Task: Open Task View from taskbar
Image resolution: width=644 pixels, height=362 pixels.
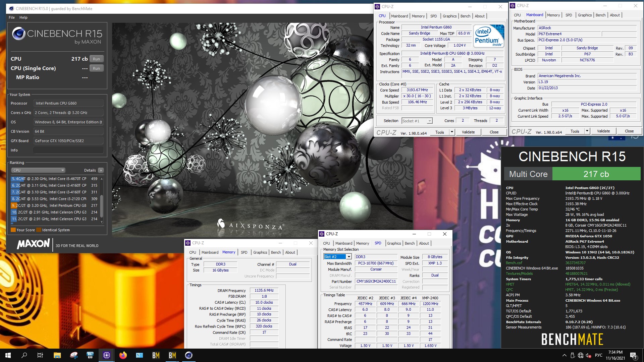Action: click(40, 355)
